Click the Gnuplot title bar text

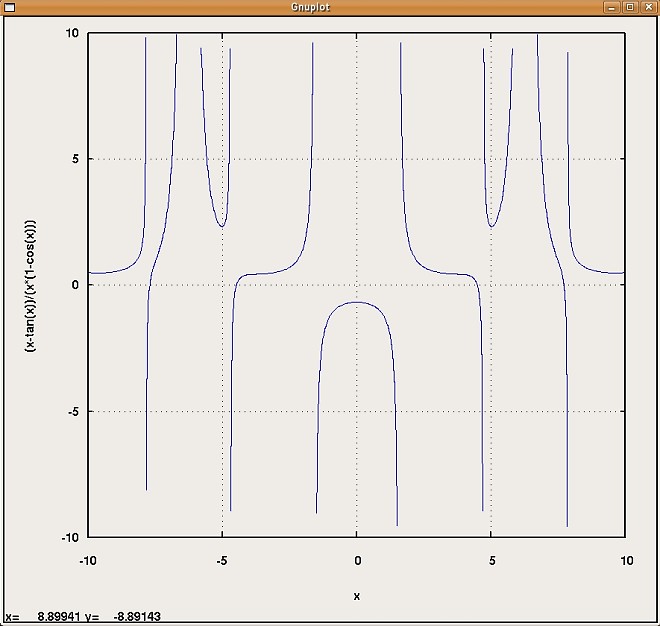click(x=310, y=7)
